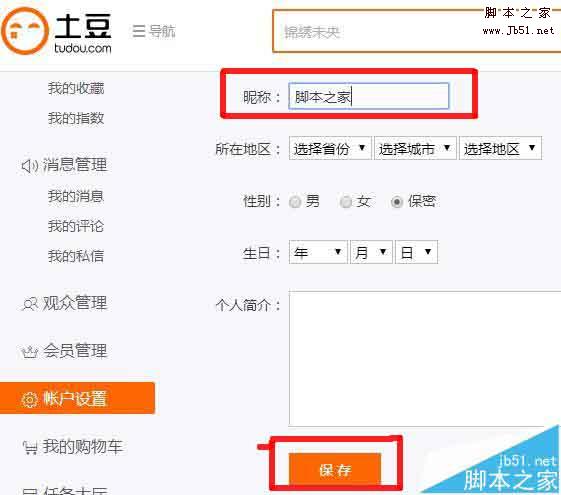Image resolution: width=561 pixels, height=495 pixels.
Task: Select the 女 gender radio button
Action: coord(346,202)
